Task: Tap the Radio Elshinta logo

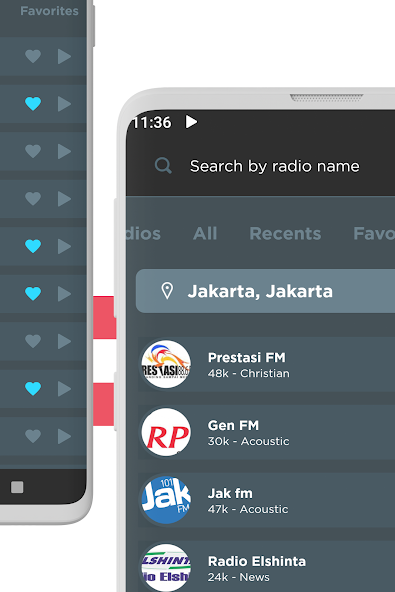Action: (x=166, y=567)
